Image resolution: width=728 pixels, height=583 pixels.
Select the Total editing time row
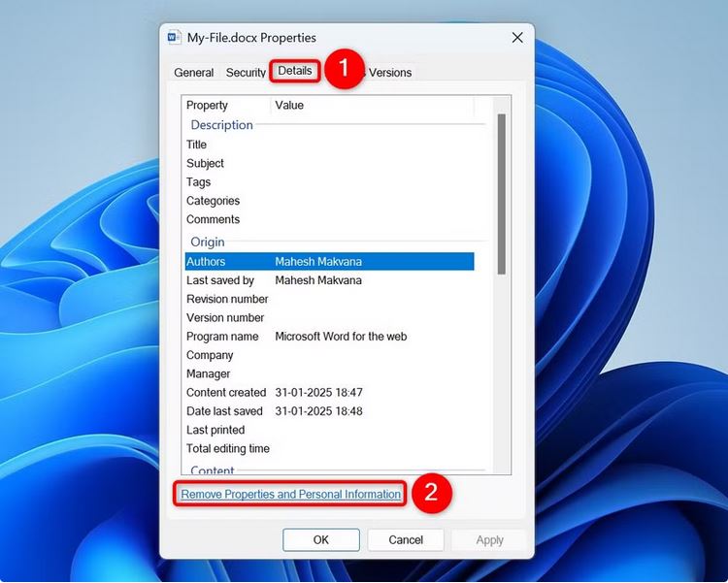[x=329, y=449]
